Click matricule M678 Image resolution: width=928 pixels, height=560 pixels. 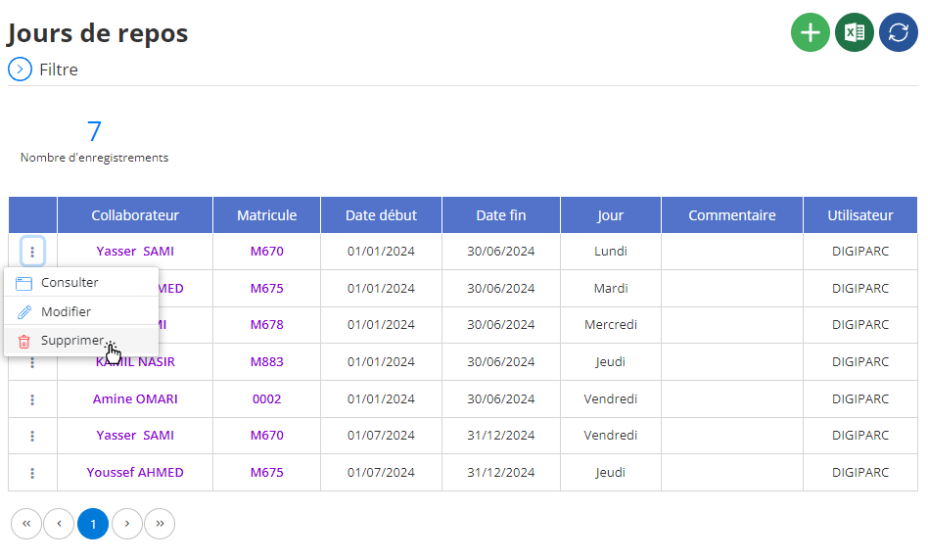point(267,324)
